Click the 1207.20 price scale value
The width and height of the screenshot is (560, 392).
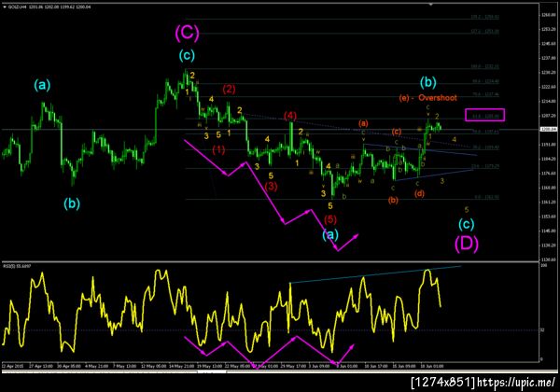coord(548,116)
